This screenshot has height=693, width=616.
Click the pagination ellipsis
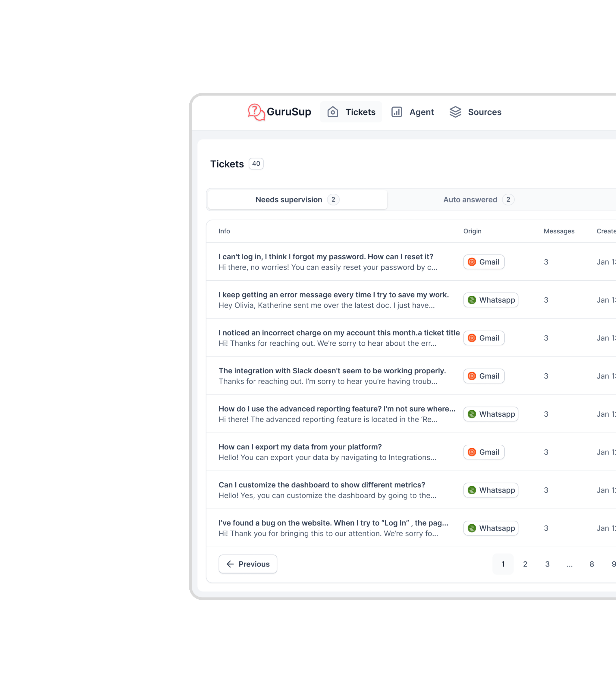[570, 564]
